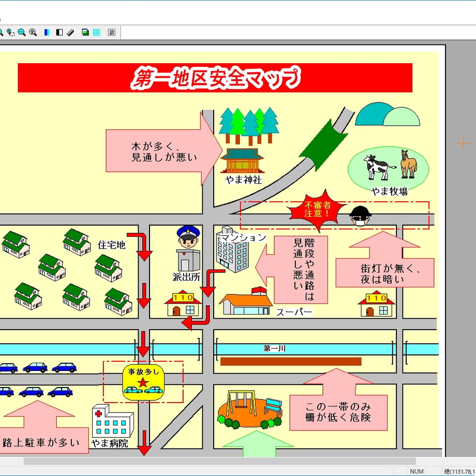This screenshot has height=476, width=476.
Task: Select the 派出所 police box building
Action: (x=188, y=260)
